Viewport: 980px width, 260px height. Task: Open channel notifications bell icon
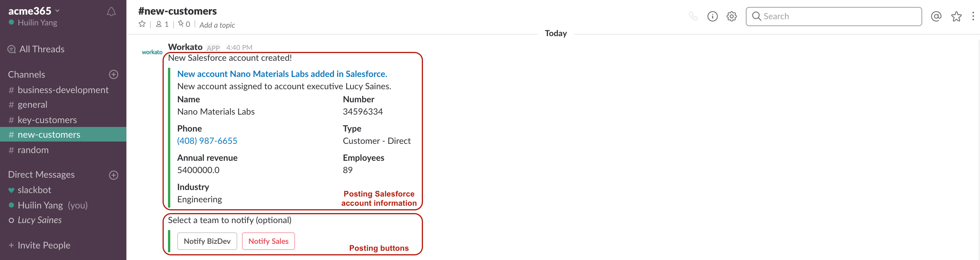click(111, 11)
